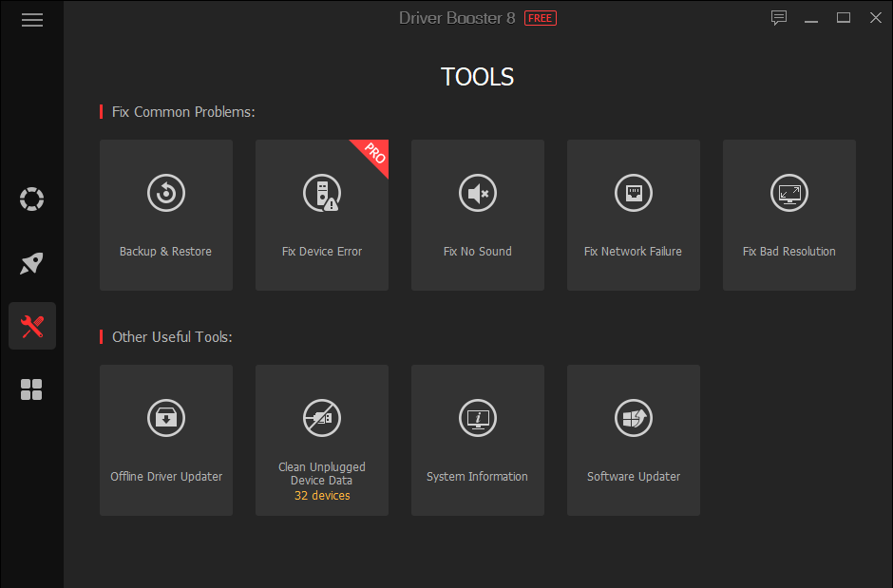Click the Offline Driver Updater icon
The image size is (893, 588).
click(x=166, y=418)
